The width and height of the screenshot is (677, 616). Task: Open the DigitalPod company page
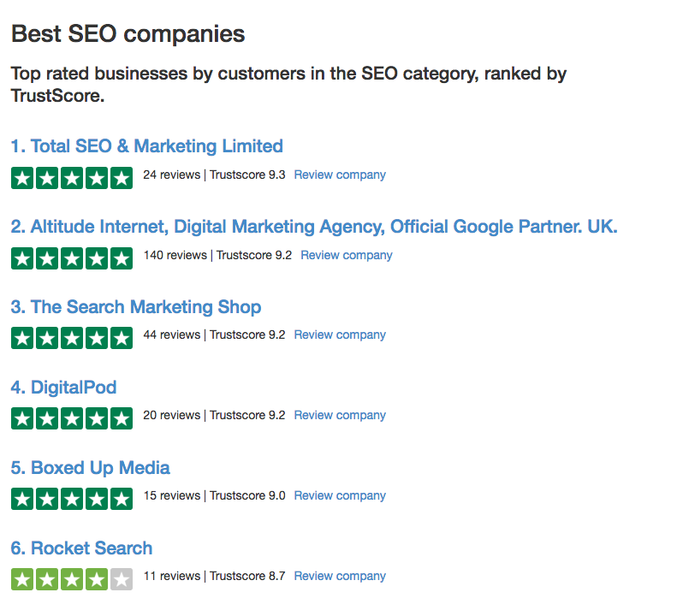point(63,388)
